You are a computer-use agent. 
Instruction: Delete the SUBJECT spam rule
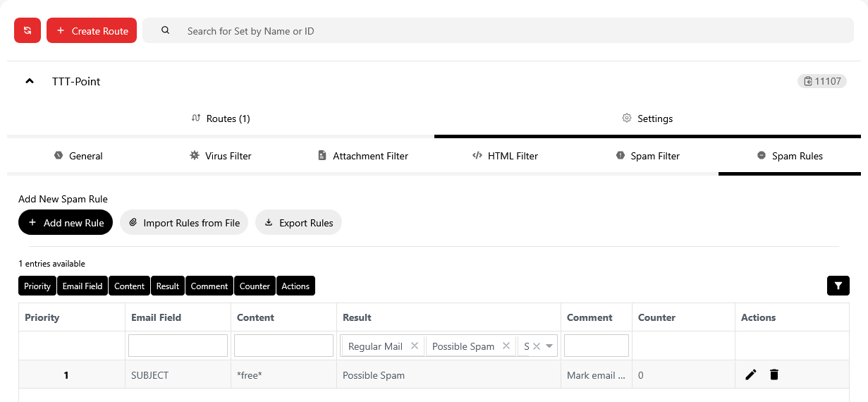(x=774, y=374)
